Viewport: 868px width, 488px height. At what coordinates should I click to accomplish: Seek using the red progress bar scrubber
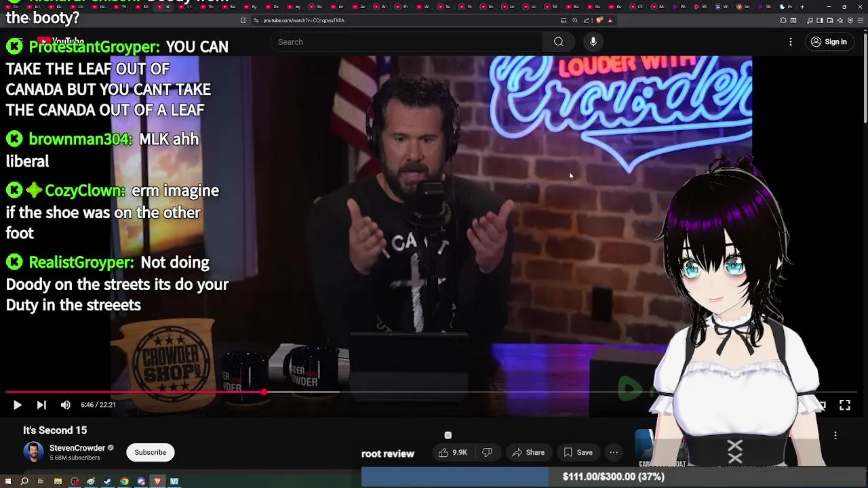click(264, 392)
